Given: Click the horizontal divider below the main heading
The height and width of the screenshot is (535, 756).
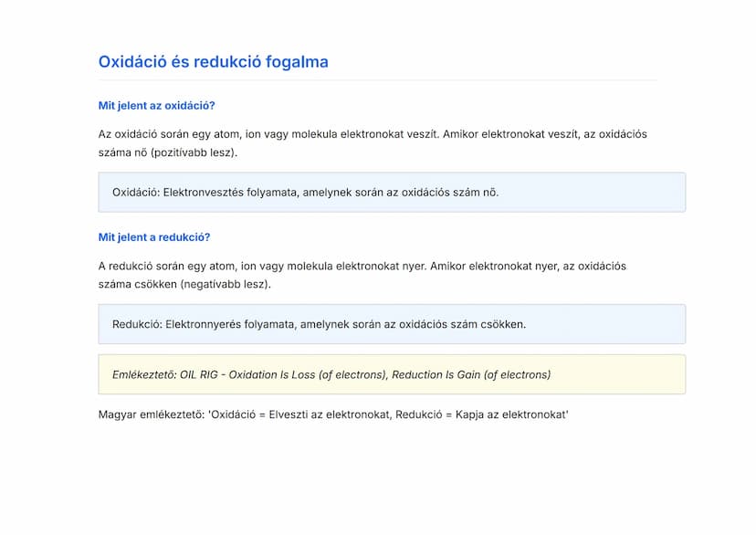Looking at the screenshot, I should point(377,80).
